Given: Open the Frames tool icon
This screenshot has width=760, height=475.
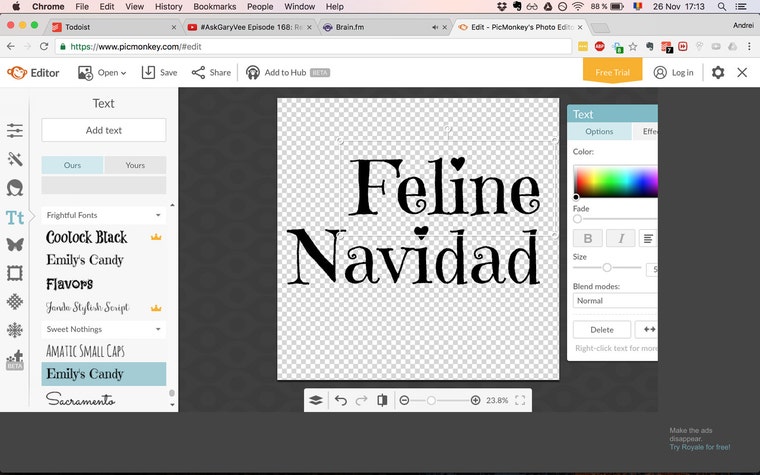Looking at the screenshot, I should point(15,273).
